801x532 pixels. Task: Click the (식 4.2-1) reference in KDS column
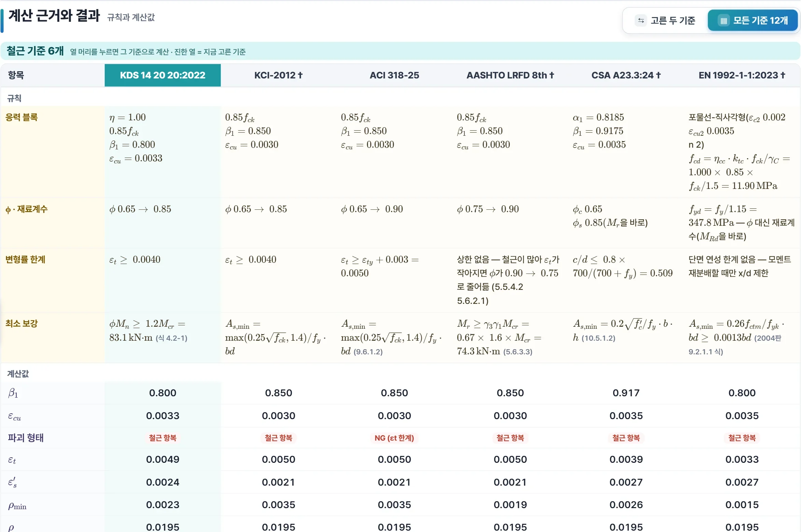[x=172, y=338]
